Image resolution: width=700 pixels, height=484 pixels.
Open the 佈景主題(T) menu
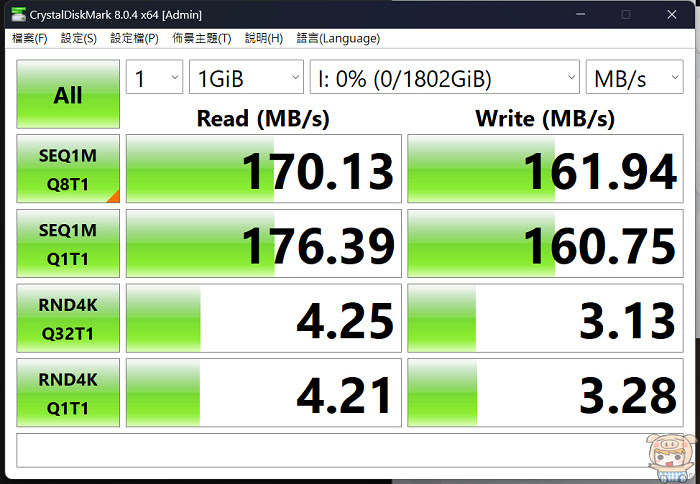pyautogui.click(x=202, y=38)
